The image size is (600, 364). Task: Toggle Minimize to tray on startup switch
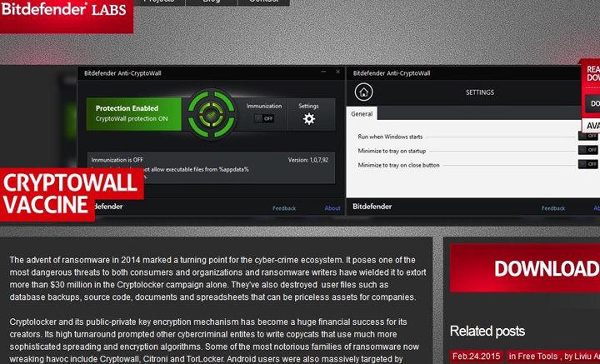[588, 150]
